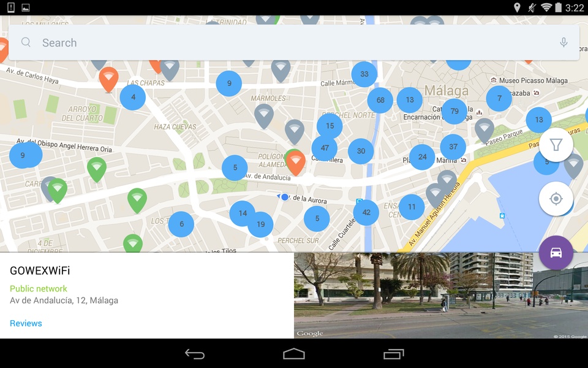Select cluster 9 near Mármoles area
Screen dimensions: 588x368
pos(228,83)
